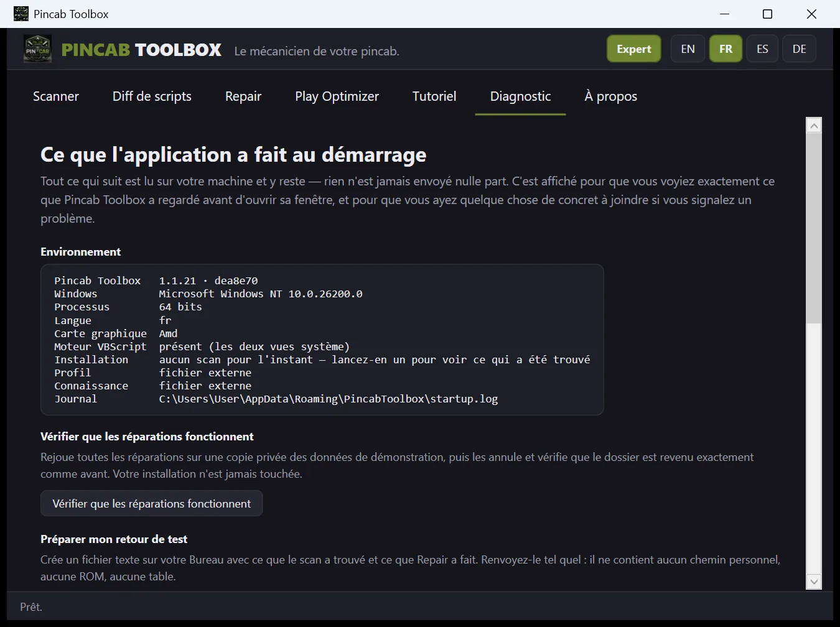Close the Pincab Toolbox window
Screen dimensions: 840x627
[811, 14]
